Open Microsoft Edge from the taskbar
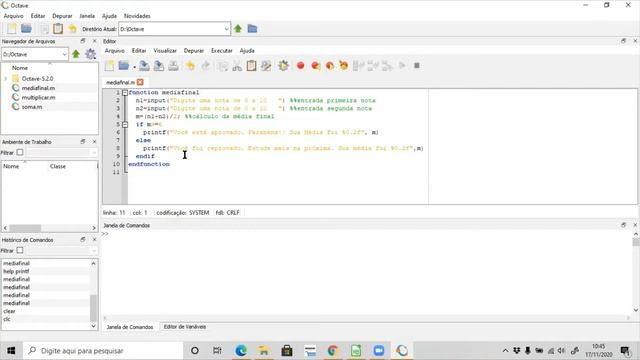Viewport: 640px width, 360px height. pyautogui.click(x=241, y=351)
